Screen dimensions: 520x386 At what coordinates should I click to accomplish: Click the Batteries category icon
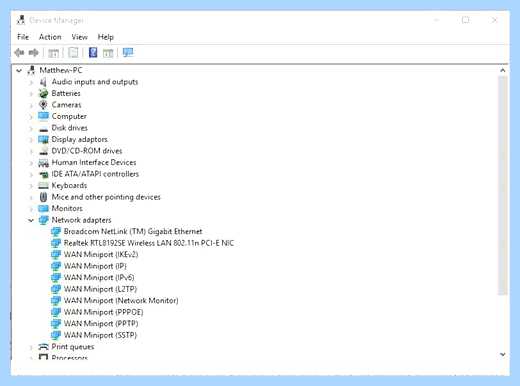43,93
